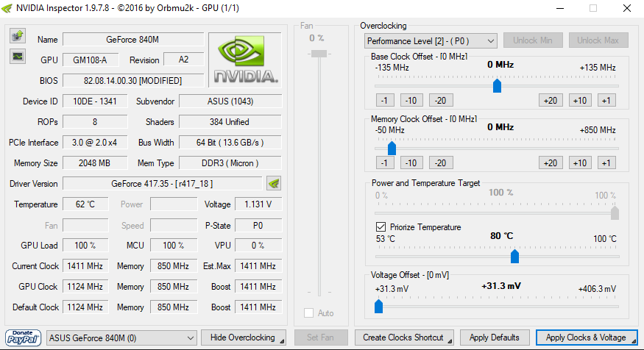Click the Memory Clock Offset slider handle
The height and width of the screenshot is (350, 644).
[392, 148]
